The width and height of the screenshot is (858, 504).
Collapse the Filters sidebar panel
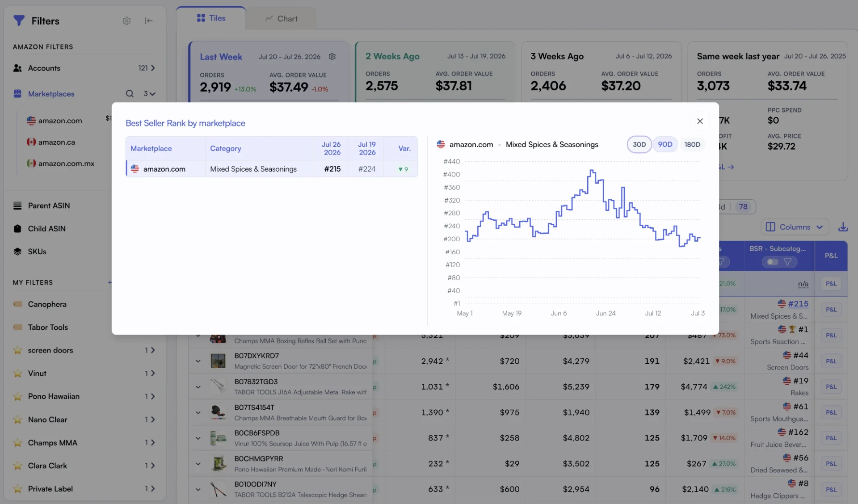148,21
